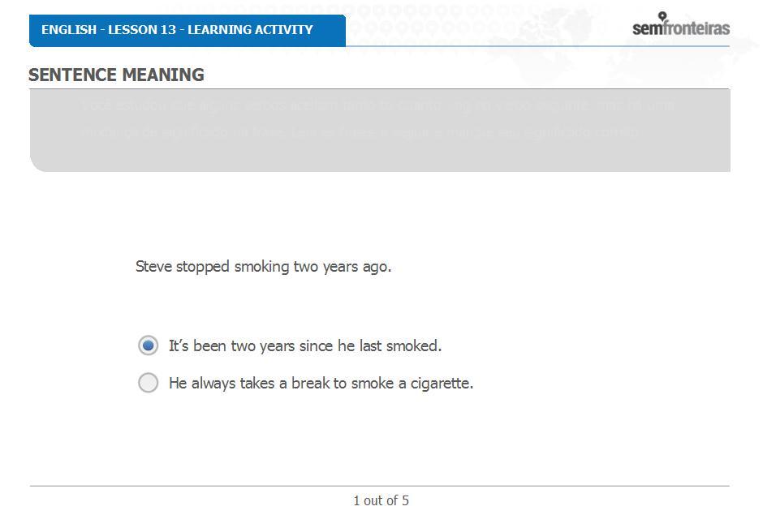763x532 pixels.
Task: Click the blue lesson header banner
Action: click(188, 30)
